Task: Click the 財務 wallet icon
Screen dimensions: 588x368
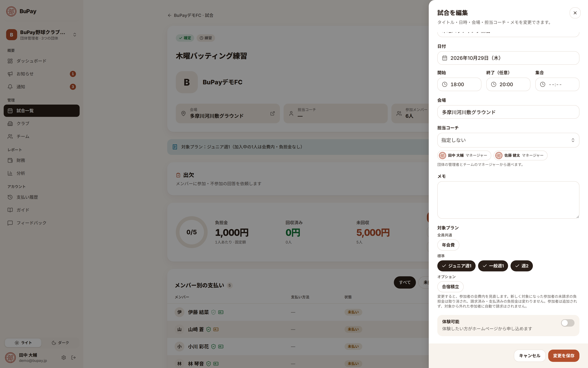Action: click(x=10, y=160)
